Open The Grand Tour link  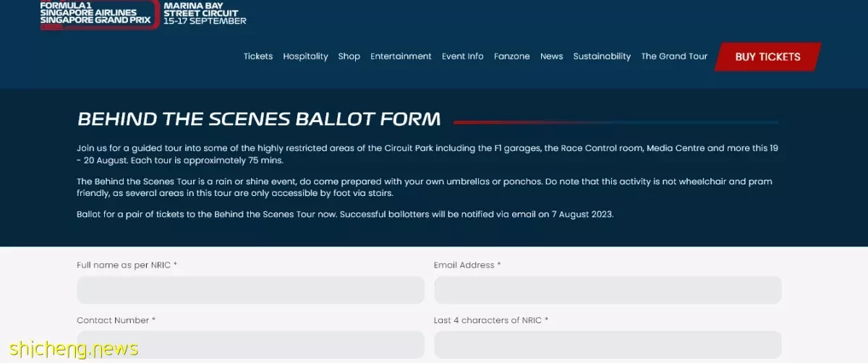[x=674, y=56]
